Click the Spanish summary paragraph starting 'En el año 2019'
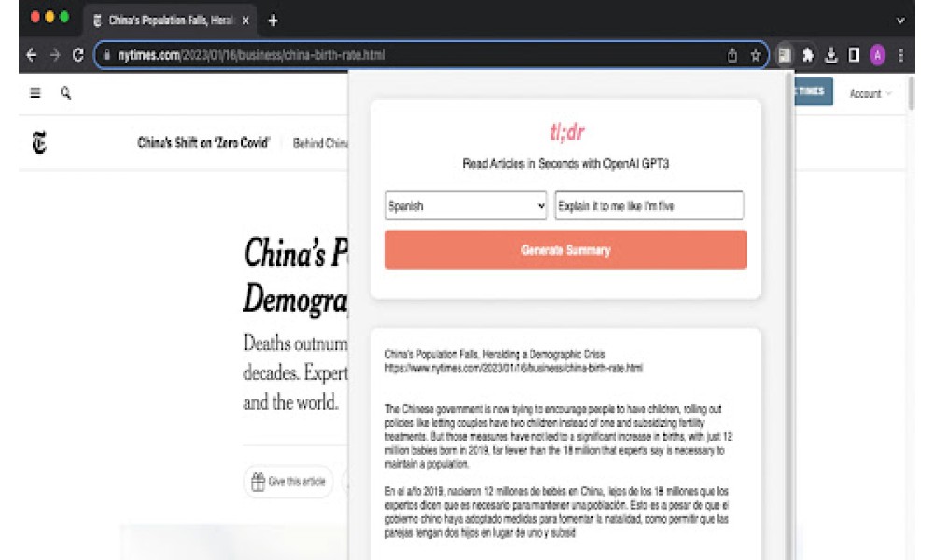The width and height of the screenshot is (934, 560). tap(557, 511)
